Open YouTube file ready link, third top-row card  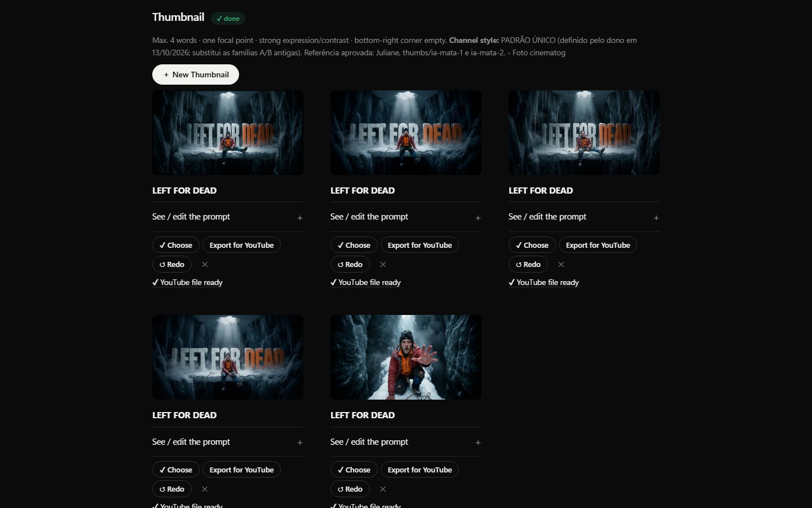[x=544, y=282]
